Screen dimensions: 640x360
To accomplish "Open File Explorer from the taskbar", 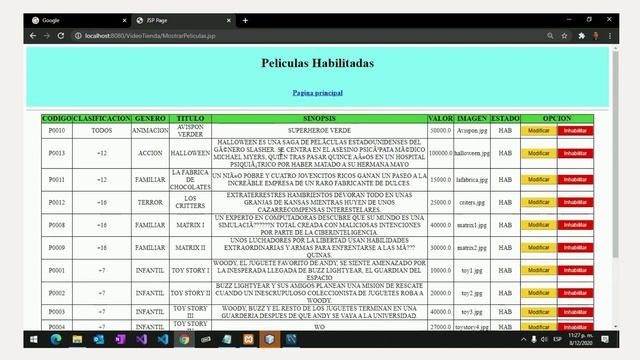I will [x=77, y=340].
